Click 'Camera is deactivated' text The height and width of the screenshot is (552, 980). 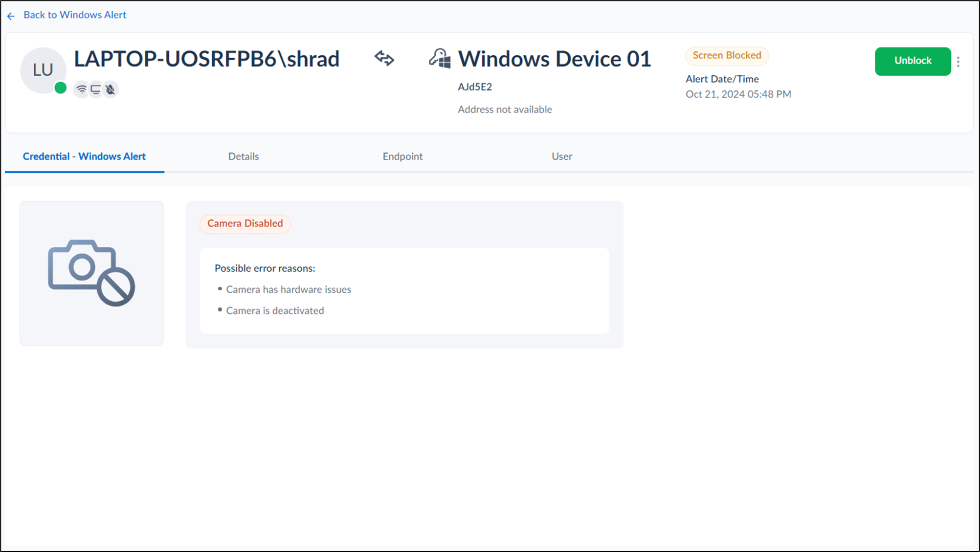coord(275,311)
